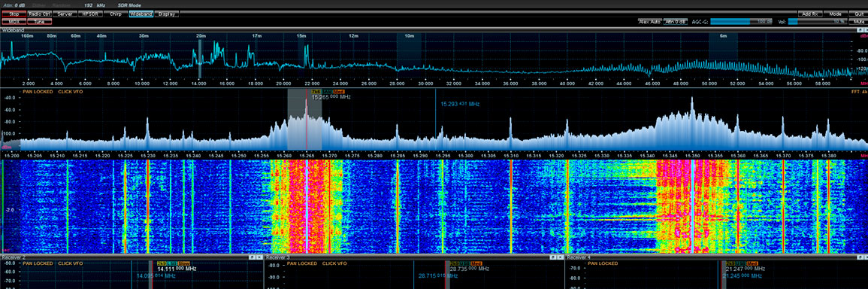This screenshot has height=289, width=868.
Task: Adjust the AGC-G gain slider
Action: click(741, 22)
